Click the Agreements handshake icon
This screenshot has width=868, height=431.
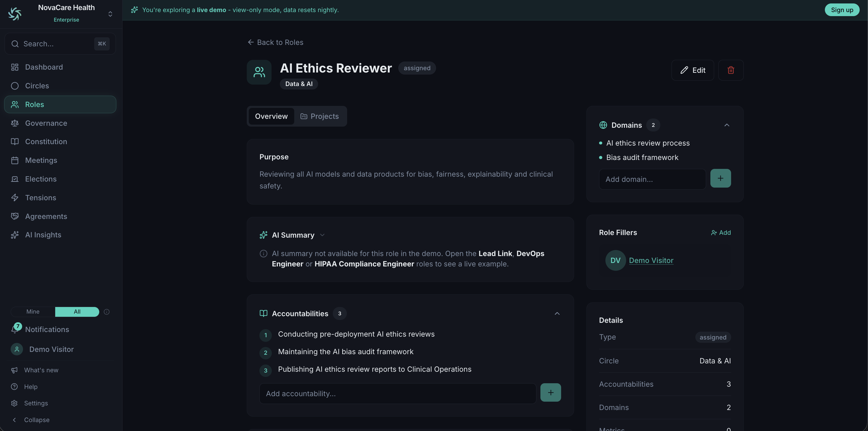click(x=14, y=216)
